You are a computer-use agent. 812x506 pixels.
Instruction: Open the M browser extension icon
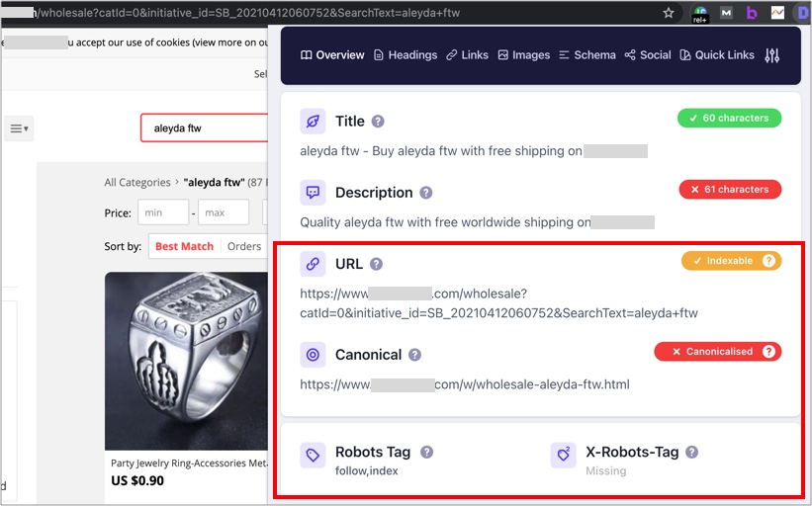(x=726, y=13)
